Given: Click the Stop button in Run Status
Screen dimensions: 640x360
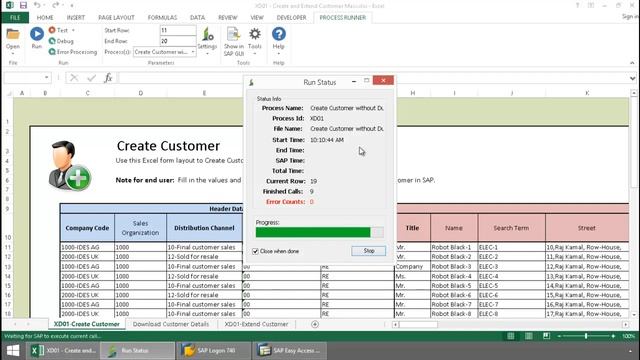Looking at the screenshot, I should click(369, 251).
